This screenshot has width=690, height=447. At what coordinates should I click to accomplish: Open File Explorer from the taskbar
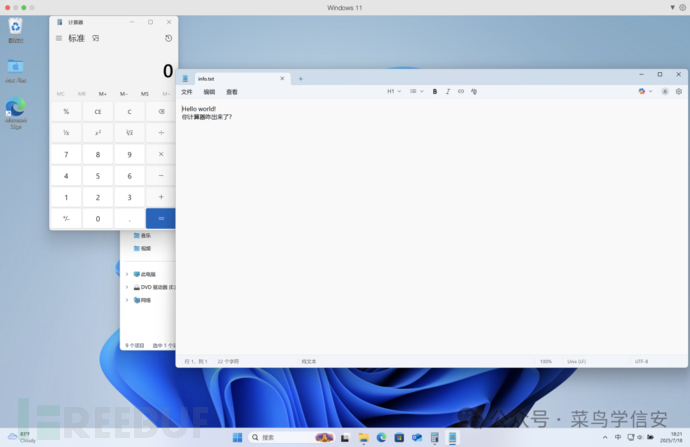(363, 437)
